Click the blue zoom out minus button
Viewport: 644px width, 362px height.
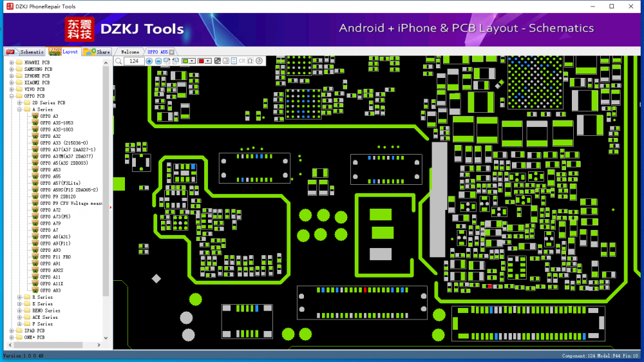pos(158,61)
